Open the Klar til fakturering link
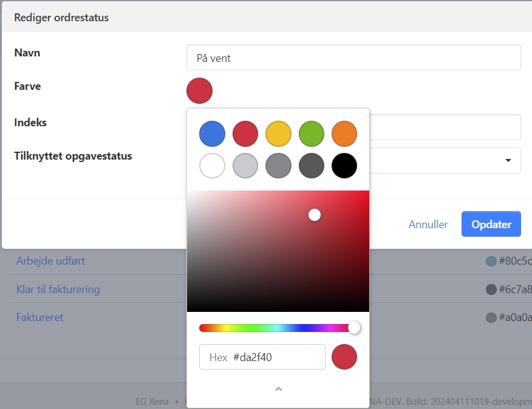This screenshot has height=409, width=532. (58, 289)
